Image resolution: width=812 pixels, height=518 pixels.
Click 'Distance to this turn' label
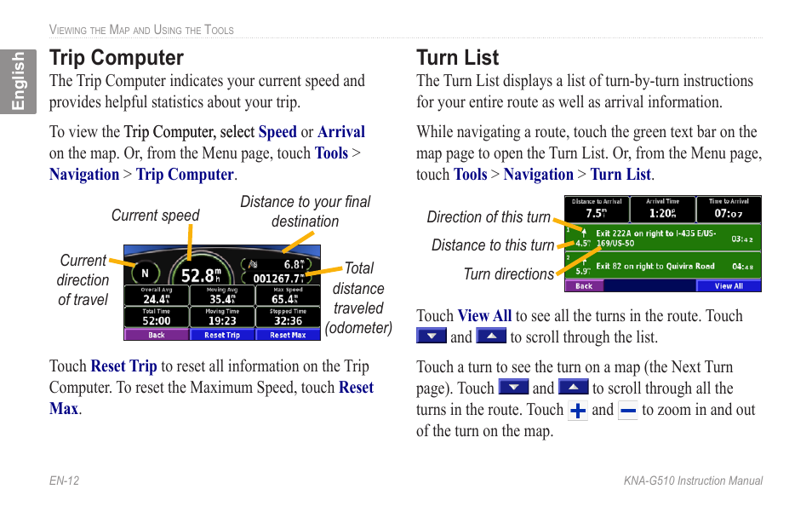493,245
